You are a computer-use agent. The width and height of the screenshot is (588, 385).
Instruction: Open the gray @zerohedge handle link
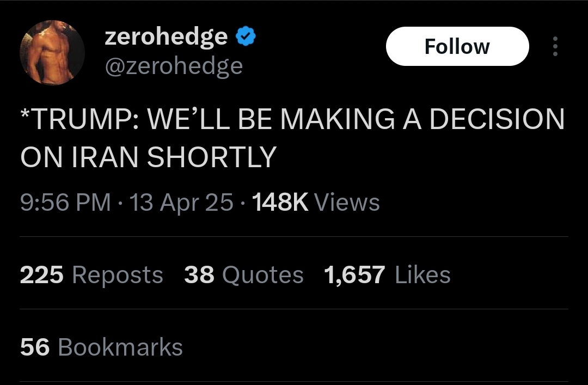coord(173,66)
